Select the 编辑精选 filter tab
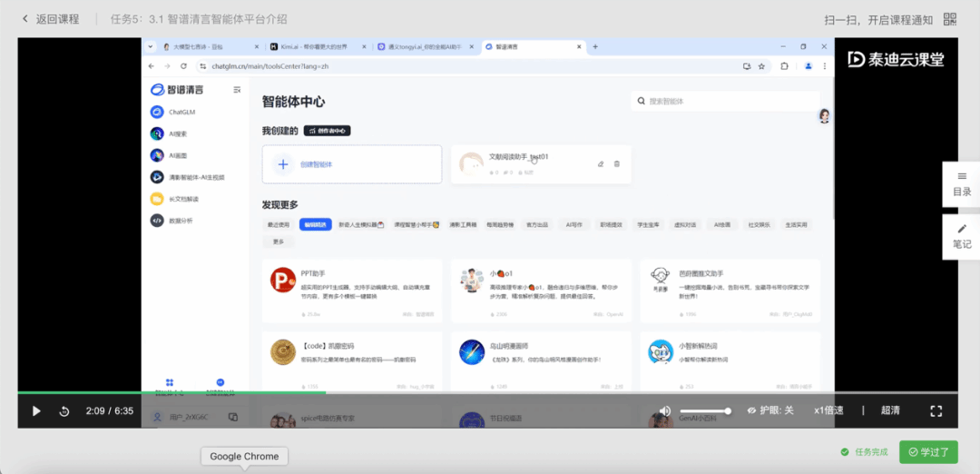 pos(315,224)
